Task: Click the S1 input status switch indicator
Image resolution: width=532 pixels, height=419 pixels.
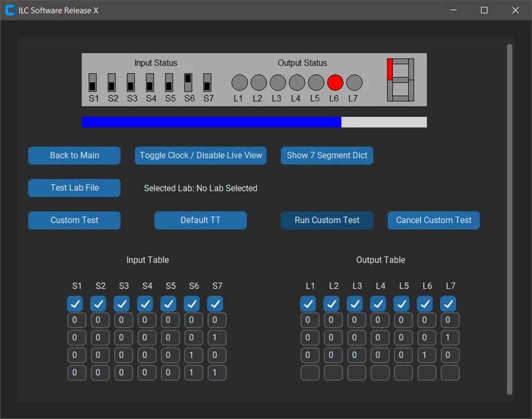Action: [x=93, y=82]
